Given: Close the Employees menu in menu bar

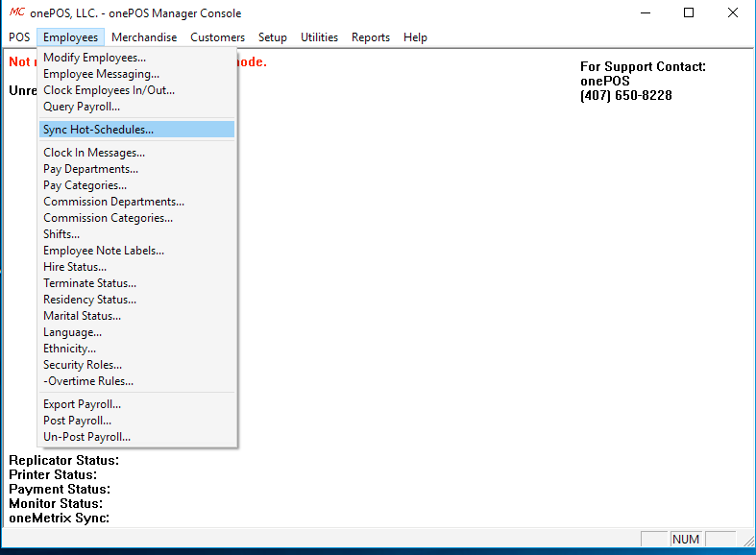Looking at the screenshot, I should [x=70, y=37].
